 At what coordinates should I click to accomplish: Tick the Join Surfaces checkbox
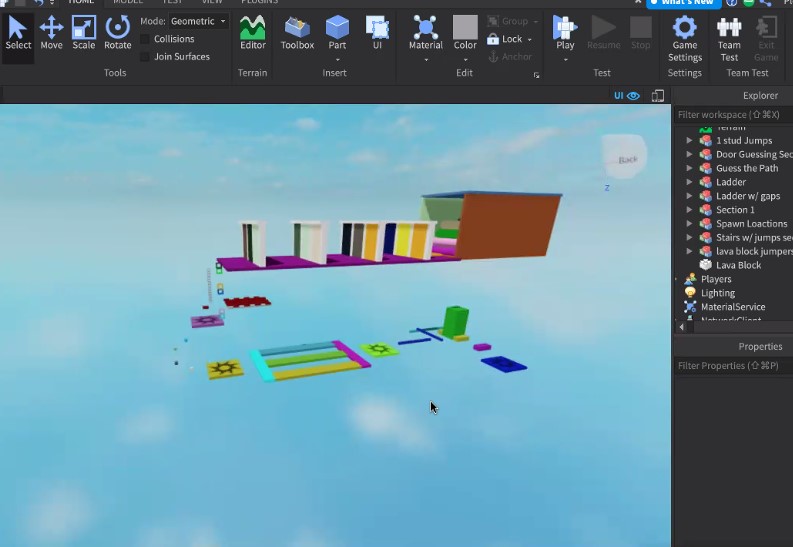[146, 57]
